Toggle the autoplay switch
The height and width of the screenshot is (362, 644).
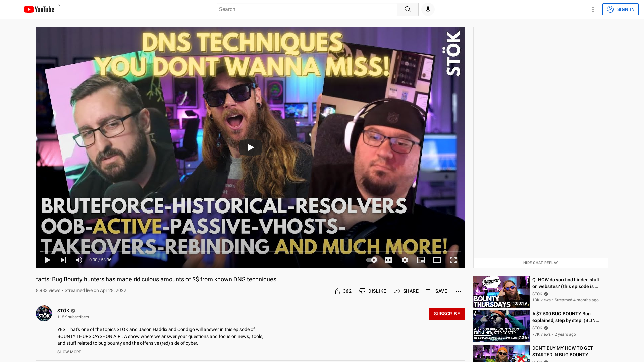(371, 260)
